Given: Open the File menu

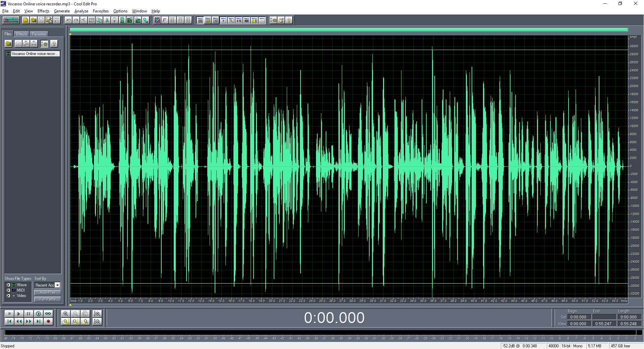Looking at the screenshot, I should [5, 11].
